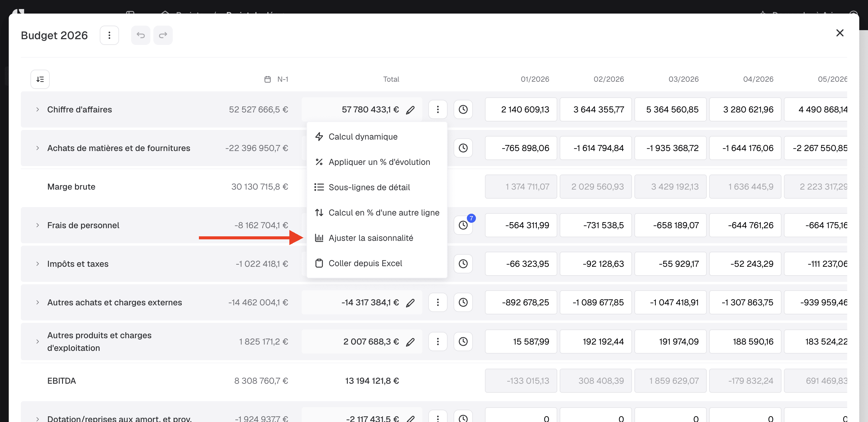This screenshot has height=422, width=868.
Task: Edit Chiffre d'affaires total with the pencil icon
Action: click(x=410, y=110)
